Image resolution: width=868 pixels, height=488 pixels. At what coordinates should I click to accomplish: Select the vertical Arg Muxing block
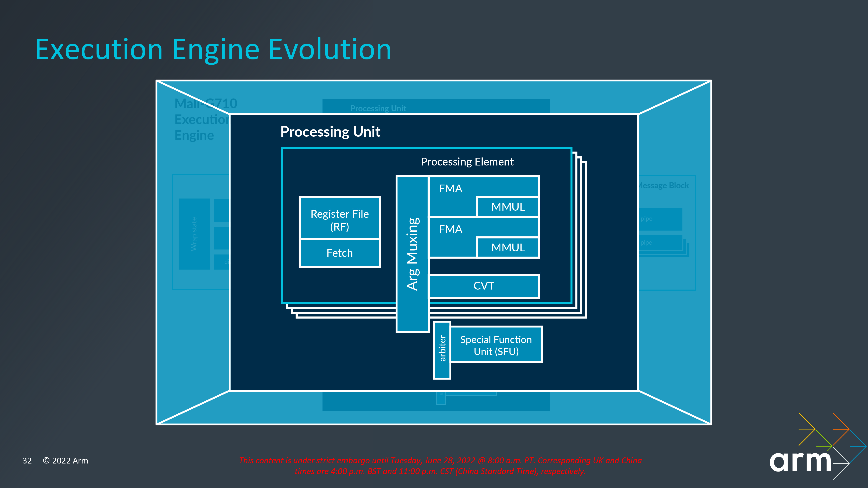pos(413,254)
